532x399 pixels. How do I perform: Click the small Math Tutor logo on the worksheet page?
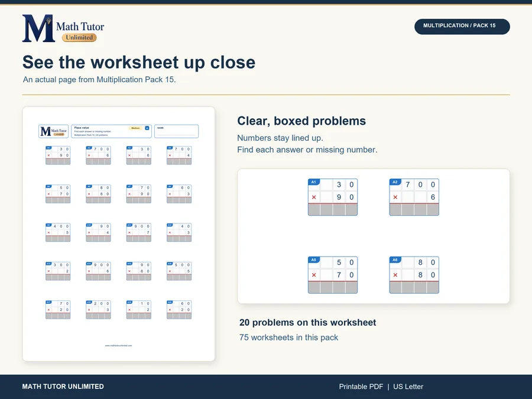click(54, 131)
